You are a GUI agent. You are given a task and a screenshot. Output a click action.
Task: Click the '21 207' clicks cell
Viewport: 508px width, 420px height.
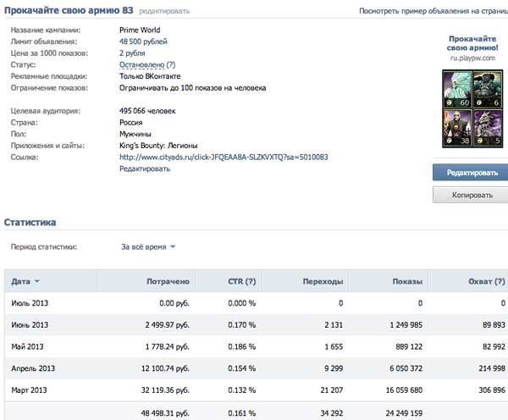click(332, 390)
